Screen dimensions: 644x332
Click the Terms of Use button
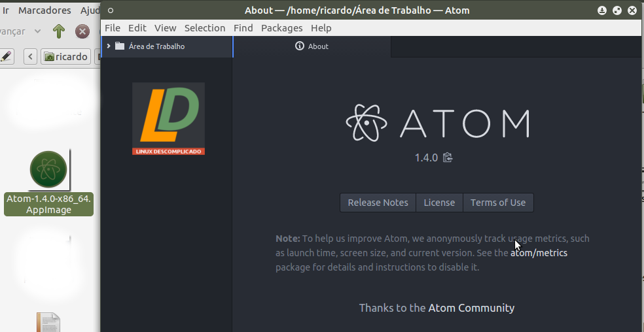tap(498, 203)
